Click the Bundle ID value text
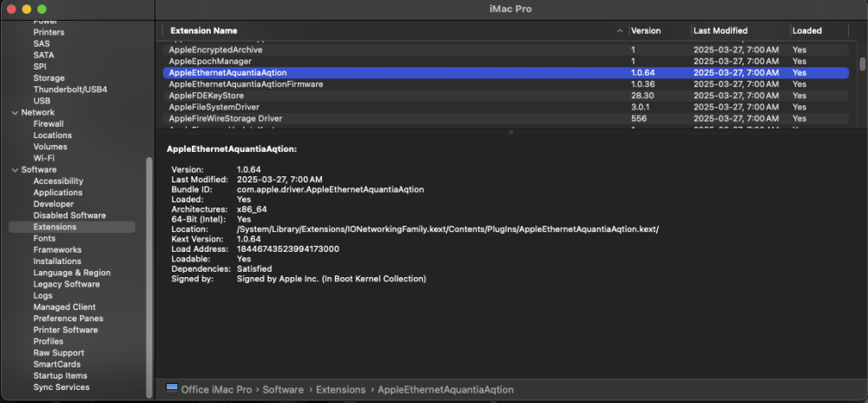868x403 pixels. click(331, 189)
